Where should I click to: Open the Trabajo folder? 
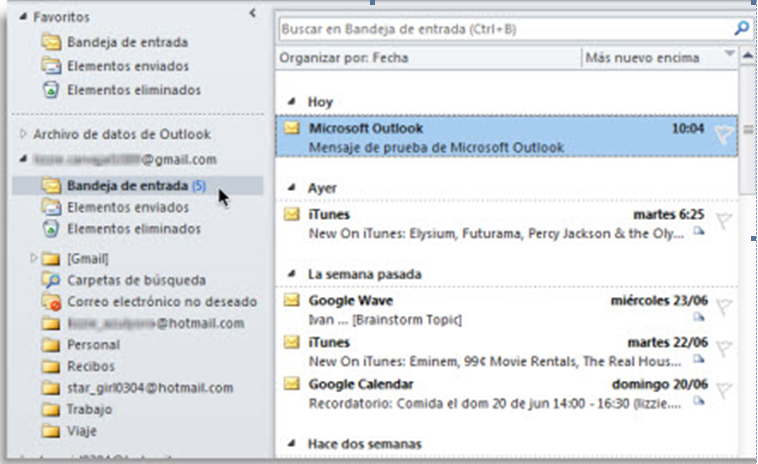click(89, 409)
